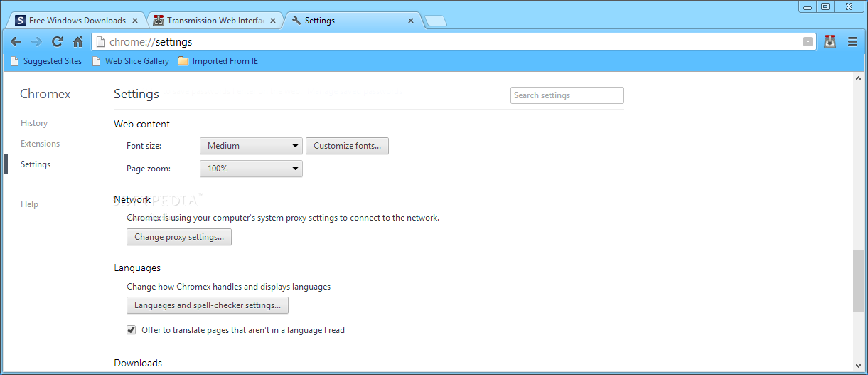Click the Network section heading
Screen dimensions: 868x375
pos(132,200)
